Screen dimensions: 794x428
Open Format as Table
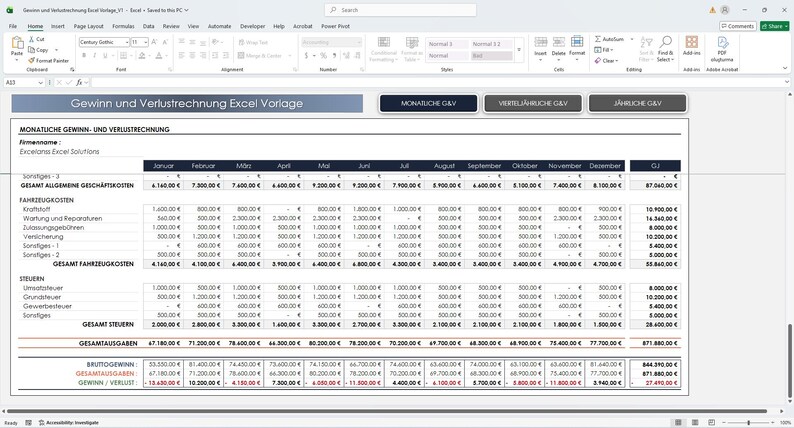point(412,49)
